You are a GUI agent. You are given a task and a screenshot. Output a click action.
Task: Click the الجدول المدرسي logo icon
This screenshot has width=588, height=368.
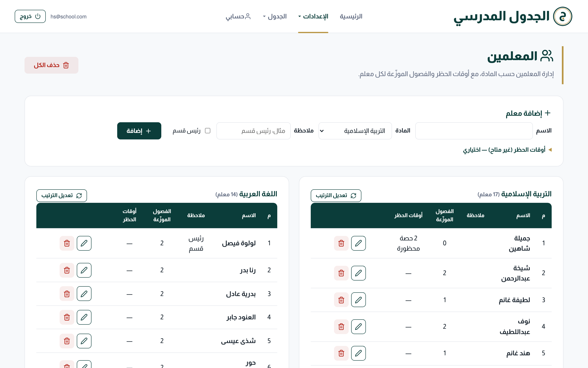pyautogui.click(x=562, y=16)
